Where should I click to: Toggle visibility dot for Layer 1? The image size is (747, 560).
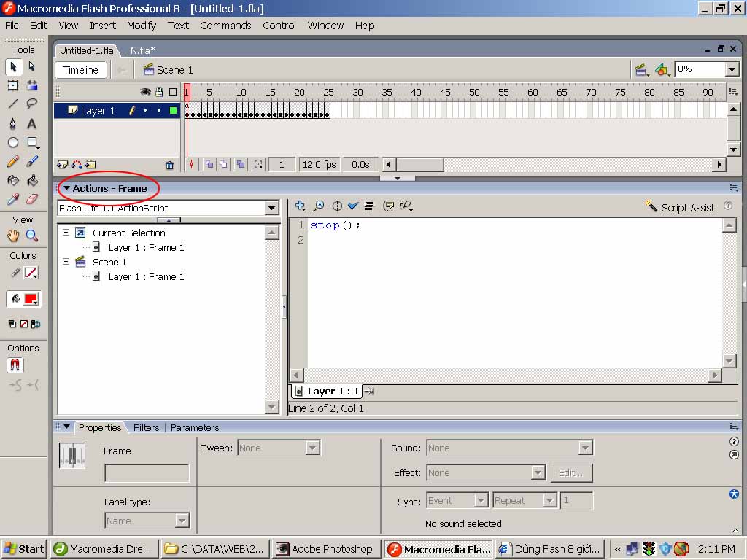coord(145,111)
